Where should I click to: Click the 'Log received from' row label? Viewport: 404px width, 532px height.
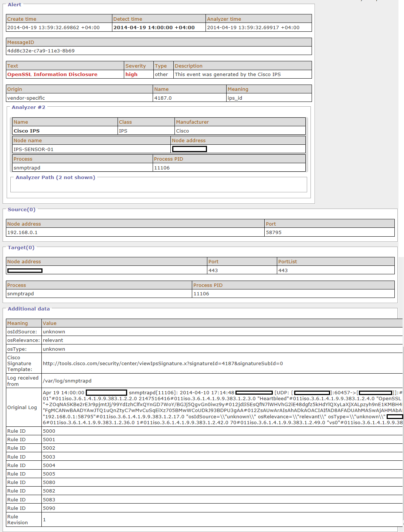pyautogui.click(x=23, y=381)
